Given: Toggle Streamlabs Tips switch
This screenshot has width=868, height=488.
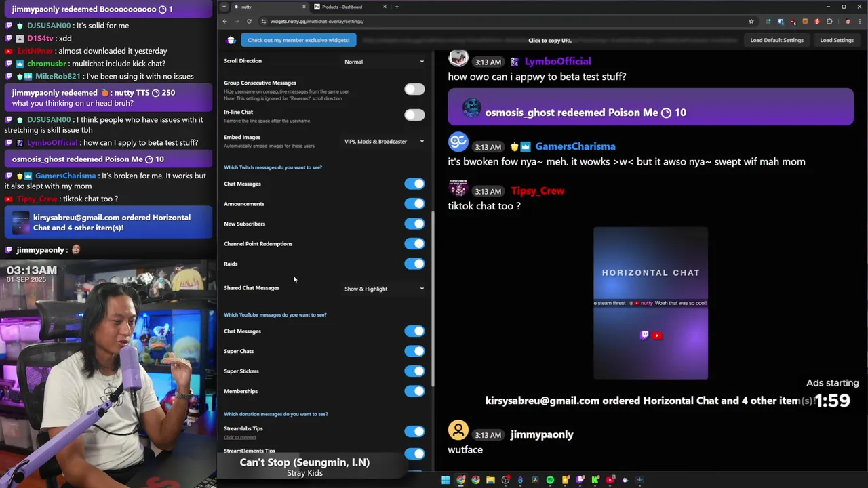Looking at the screenshot, I should (414, 431).
